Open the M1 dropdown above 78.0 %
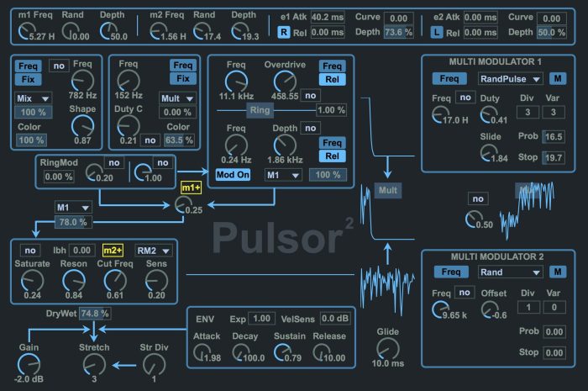 tap(73, 208)
